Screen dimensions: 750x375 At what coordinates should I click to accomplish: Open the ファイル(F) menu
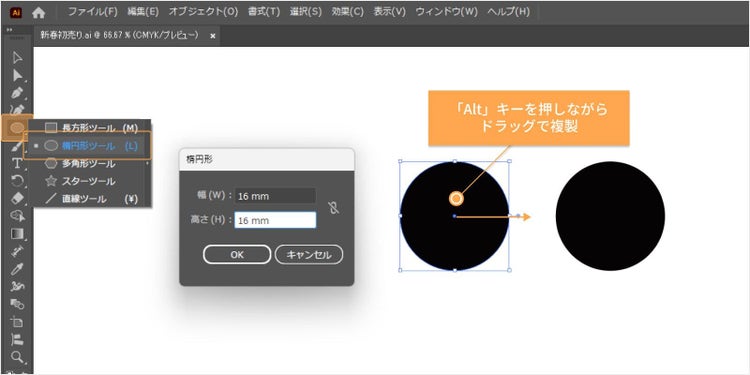click(x=93, y=12)
